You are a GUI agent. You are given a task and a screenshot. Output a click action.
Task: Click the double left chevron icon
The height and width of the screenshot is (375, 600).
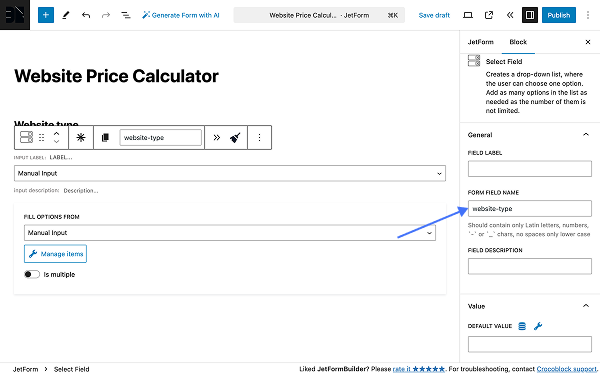510,15
